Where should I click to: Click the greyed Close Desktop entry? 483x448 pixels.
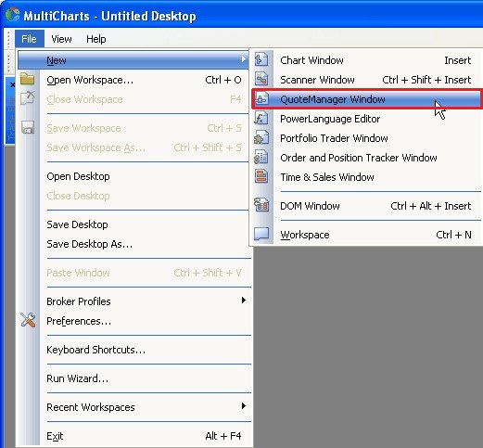pyautogui.click(x=133, y=196)
